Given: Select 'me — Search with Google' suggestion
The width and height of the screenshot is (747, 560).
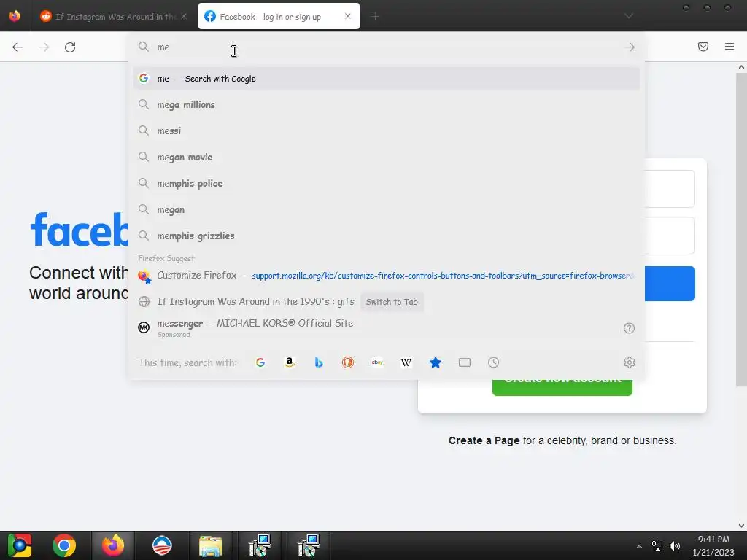Looking at the screenshot, I should pos(387,79).
